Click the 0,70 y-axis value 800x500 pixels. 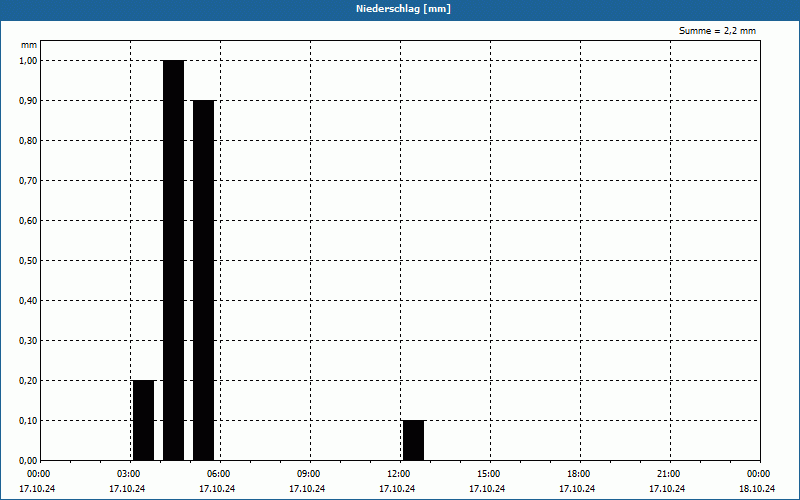[x=29, y=181]
